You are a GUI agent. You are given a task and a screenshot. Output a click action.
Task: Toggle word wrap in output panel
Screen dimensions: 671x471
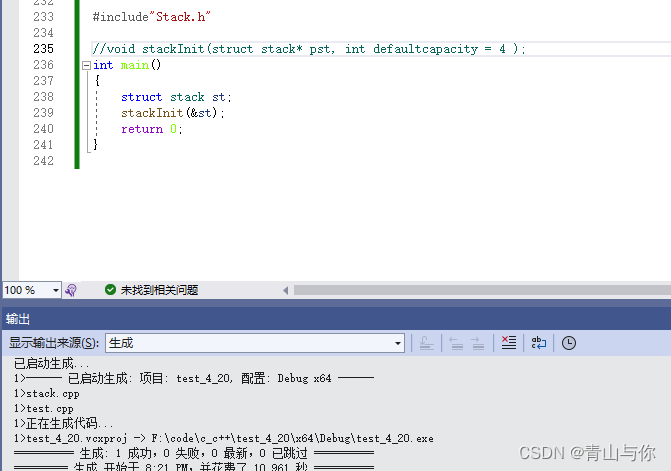tap(539, 343)
